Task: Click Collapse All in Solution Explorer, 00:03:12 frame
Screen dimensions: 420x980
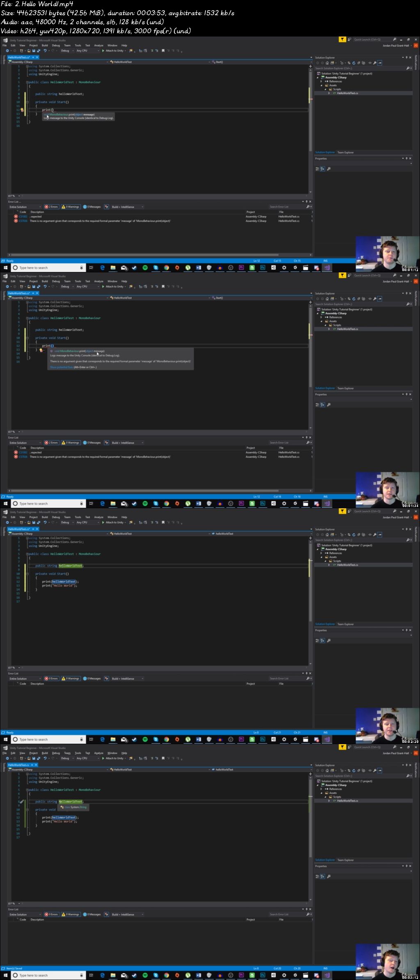Action: [x=358, y=770]
